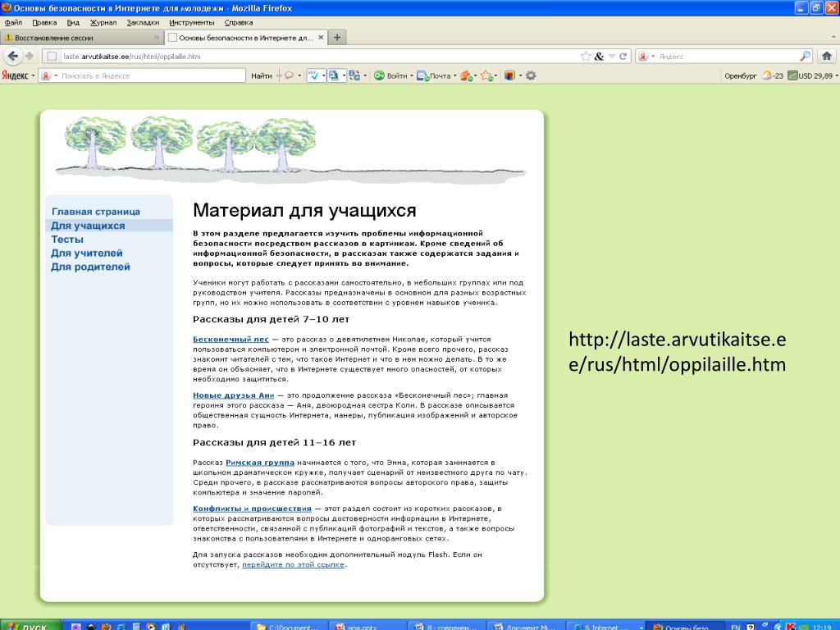Expand Почта dropdown arrow

(x=454, y=75)
